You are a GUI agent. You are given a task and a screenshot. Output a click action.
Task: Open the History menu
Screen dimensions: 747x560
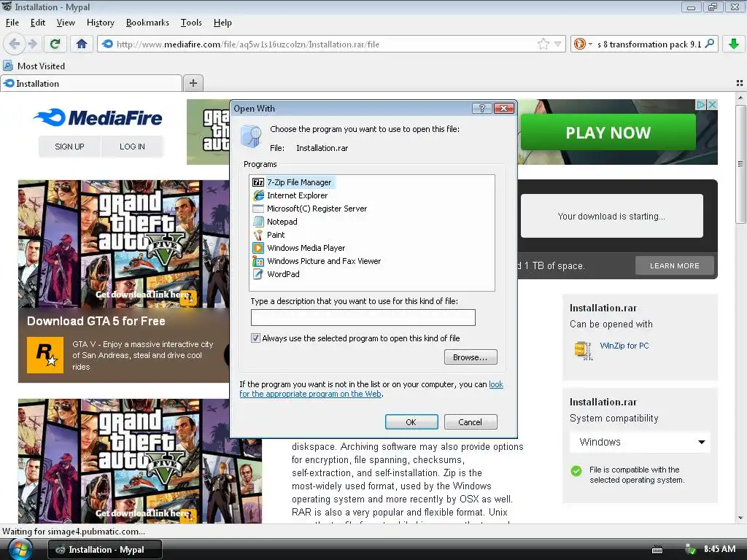coord(100,23)
